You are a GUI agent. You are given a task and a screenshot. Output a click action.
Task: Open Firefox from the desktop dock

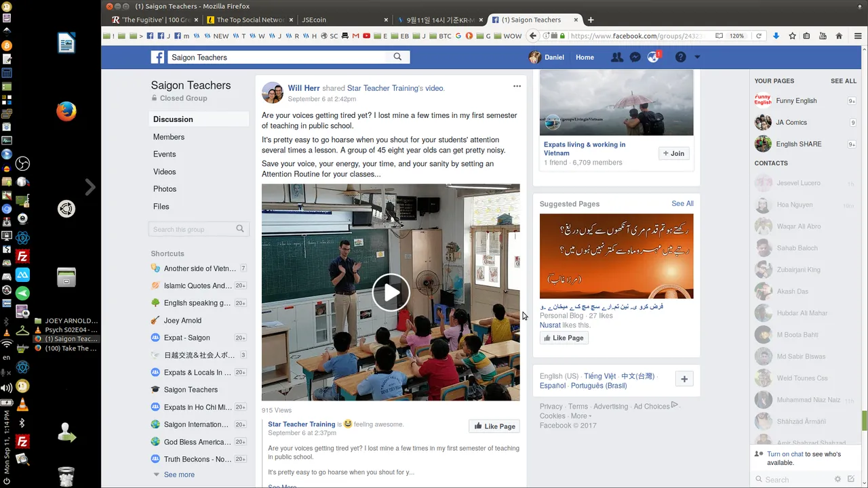[66, 110]
